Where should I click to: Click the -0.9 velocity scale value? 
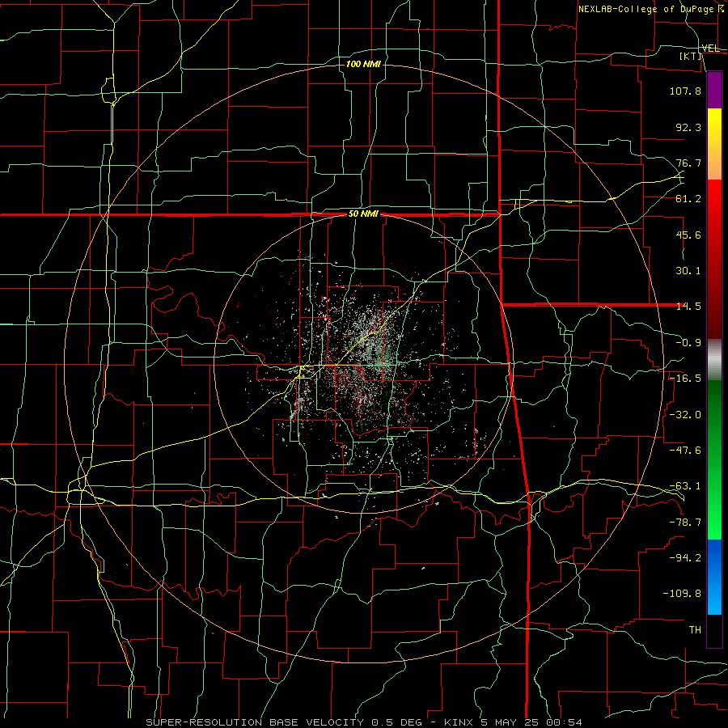pos(688,343)
